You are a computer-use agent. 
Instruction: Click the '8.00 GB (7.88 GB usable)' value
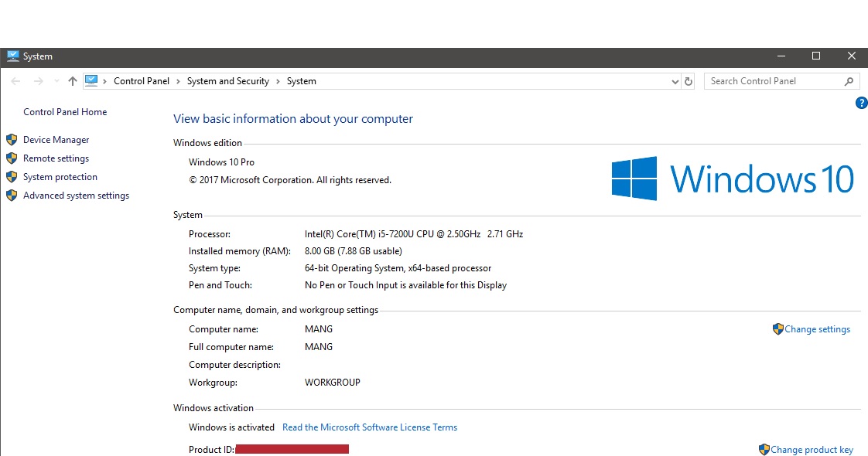pos(354,251)
